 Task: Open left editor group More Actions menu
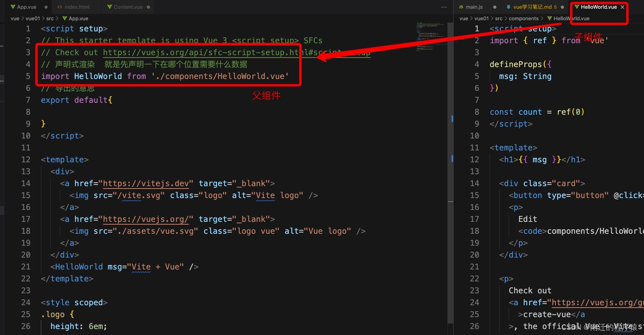[x=444, y=7]
